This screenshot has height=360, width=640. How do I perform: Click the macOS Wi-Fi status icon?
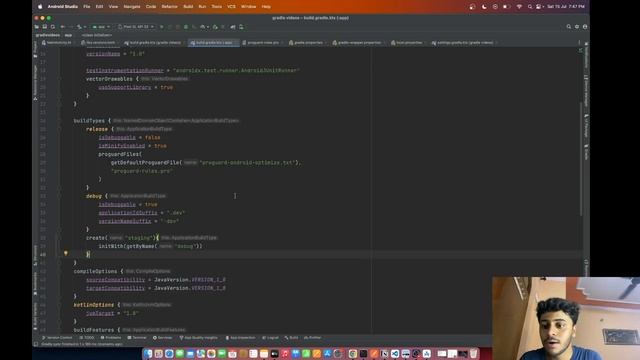pos(519,7)
